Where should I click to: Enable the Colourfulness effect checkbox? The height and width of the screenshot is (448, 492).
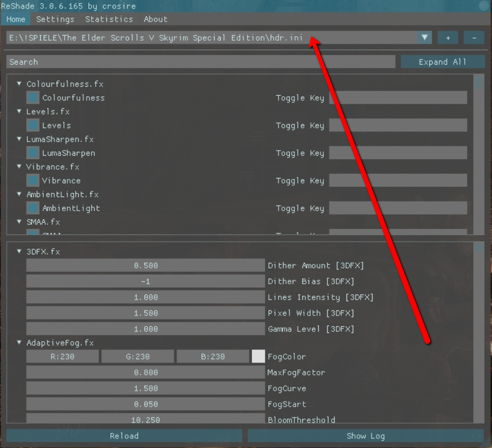33,98
